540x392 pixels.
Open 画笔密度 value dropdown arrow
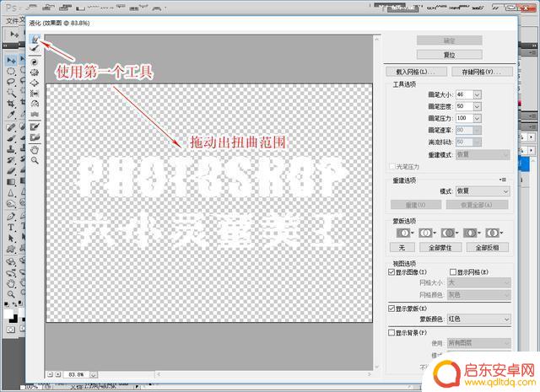(x=477, y=106)
